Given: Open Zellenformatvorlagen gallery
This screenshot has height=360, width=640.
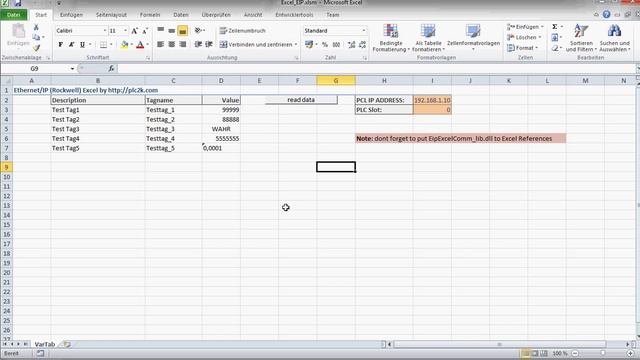Looking at the screenshot, I should 473,38.
